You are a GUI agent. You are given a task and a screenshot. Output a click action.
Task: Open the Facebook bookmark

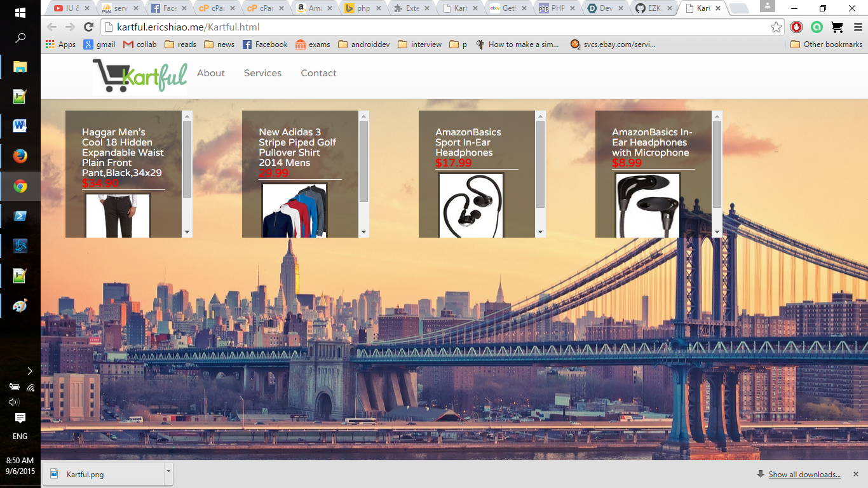265,44
